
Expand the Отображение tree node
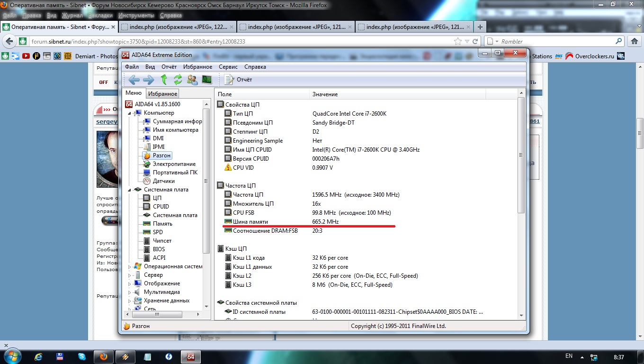click(x=130, y=283)
